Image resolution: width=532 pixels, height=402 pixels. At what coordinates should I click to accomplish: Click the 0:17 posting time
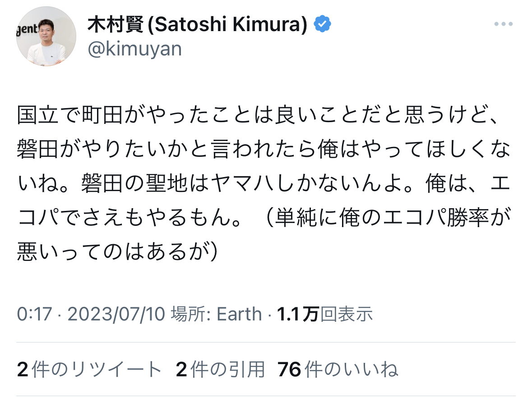click(35, 314)
